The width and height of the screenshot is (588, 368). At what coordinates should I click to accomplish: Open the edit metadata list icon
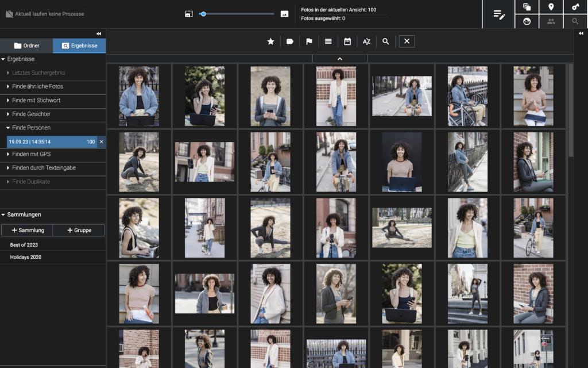pos(499,15)
